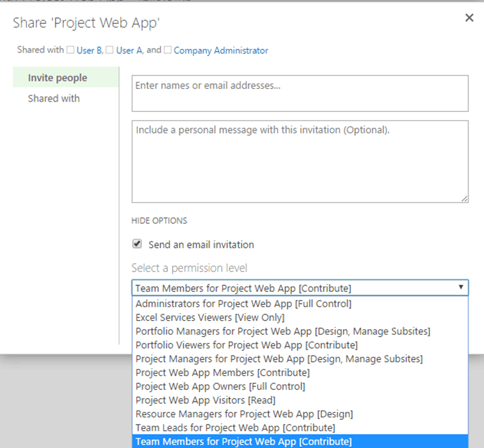
Task: Select Project Managers for Project Web App option
Action: pyautogui.click(x=300, y=359)
